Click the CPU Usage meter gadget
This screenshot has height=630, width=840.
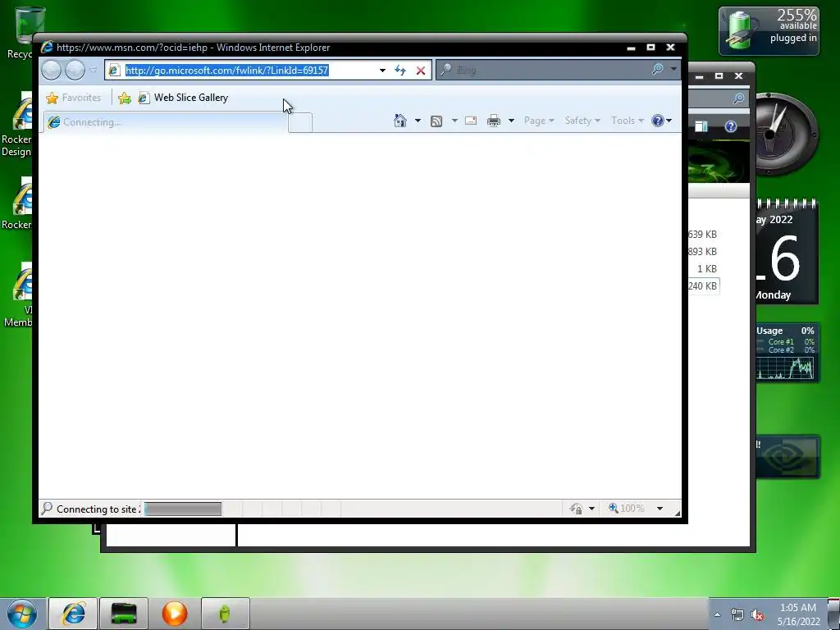point(787,353)
